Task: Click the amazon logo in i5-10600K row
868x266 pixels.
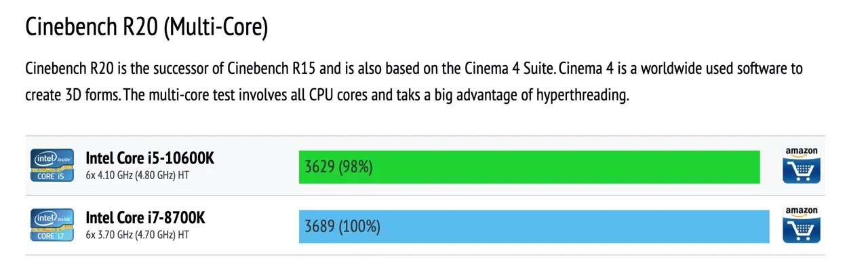Action: click(802, 151)
